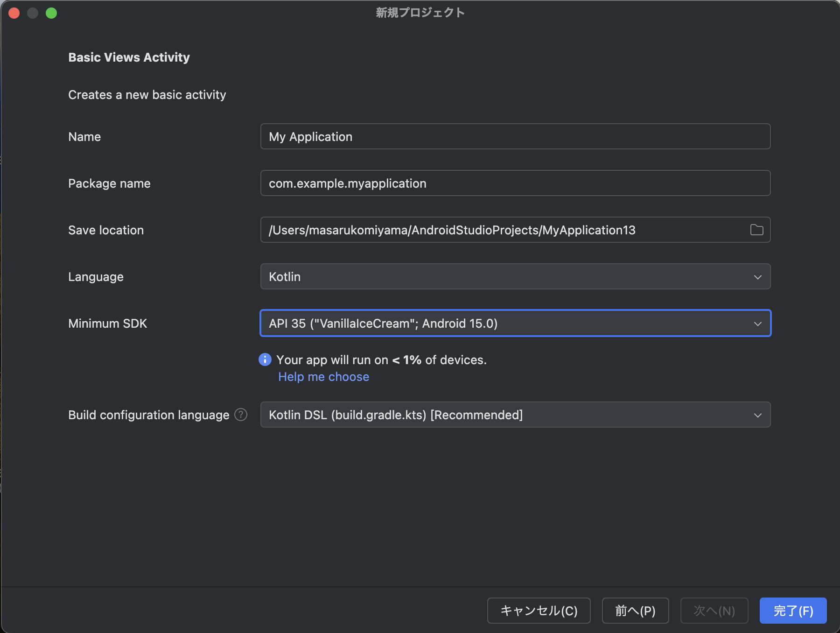840x633 pixels.
Task: Click the disabled 次へ(N) next button
Action: click(714, 611)
